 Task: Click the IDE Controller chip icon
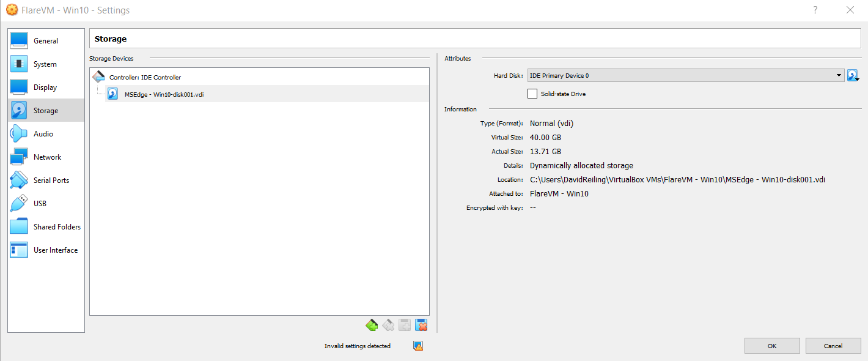tap(98, 77)
